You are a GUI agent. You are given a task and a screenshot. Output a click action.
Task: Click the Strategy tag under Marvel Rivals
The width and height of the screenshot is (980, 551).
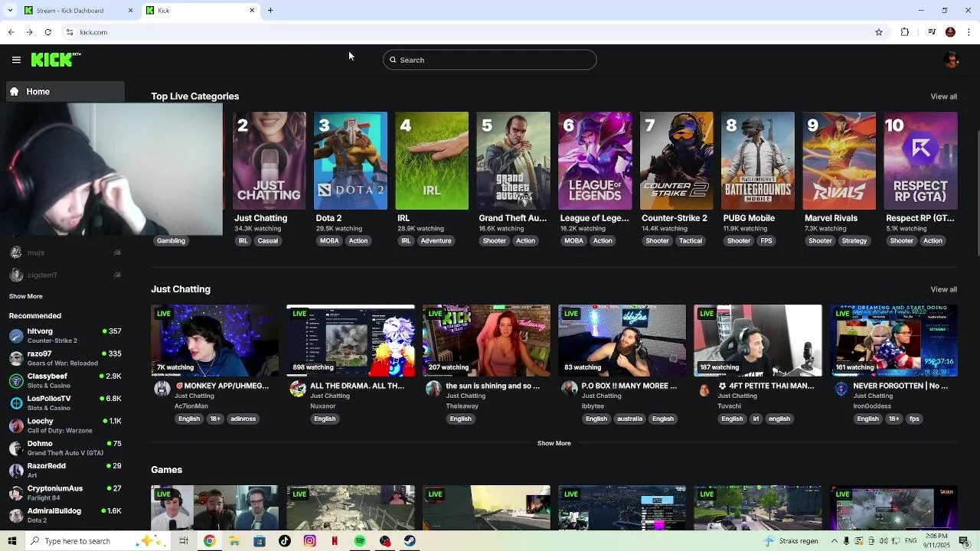(x=854, y=240)
